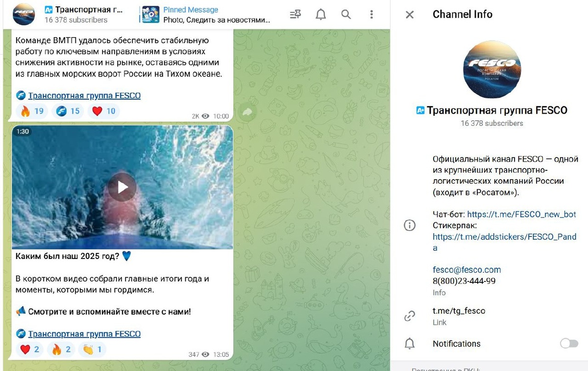
Task: Close the Channel Info panel
Action: tap(410, 15)
